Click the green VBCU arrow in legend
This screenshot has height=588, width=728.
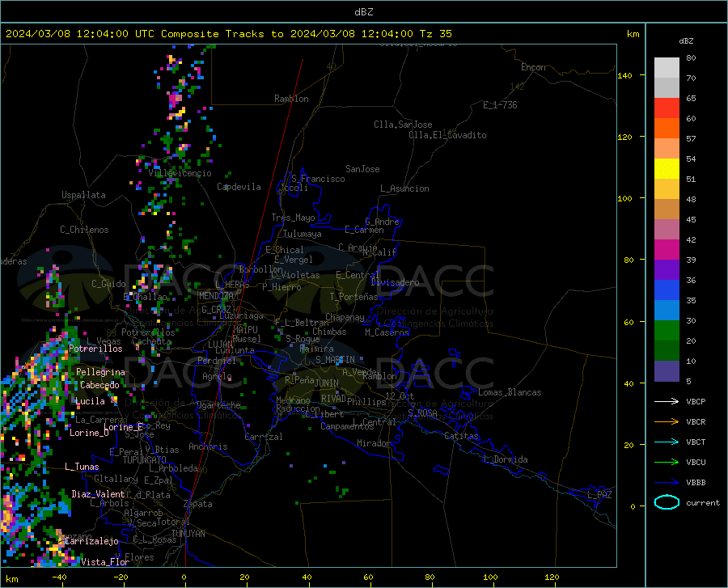667,463
